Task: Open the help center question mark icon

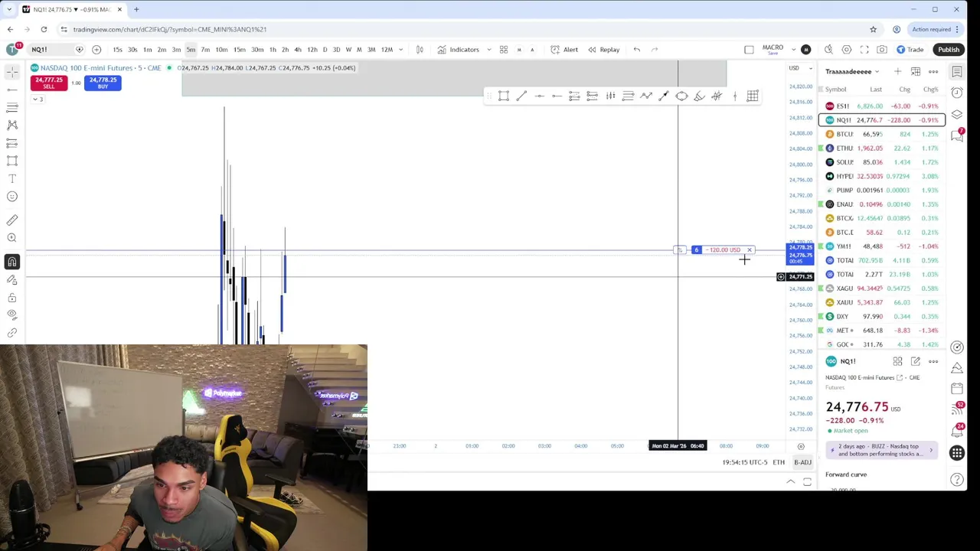Action: 957,480
